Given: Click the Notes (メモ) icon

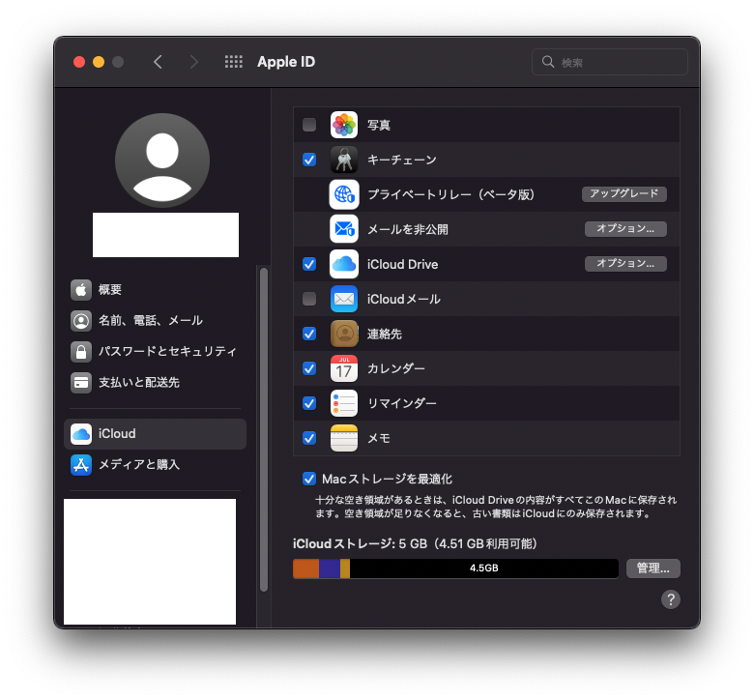Looking at the screenshot, I should tap(344, 438).
